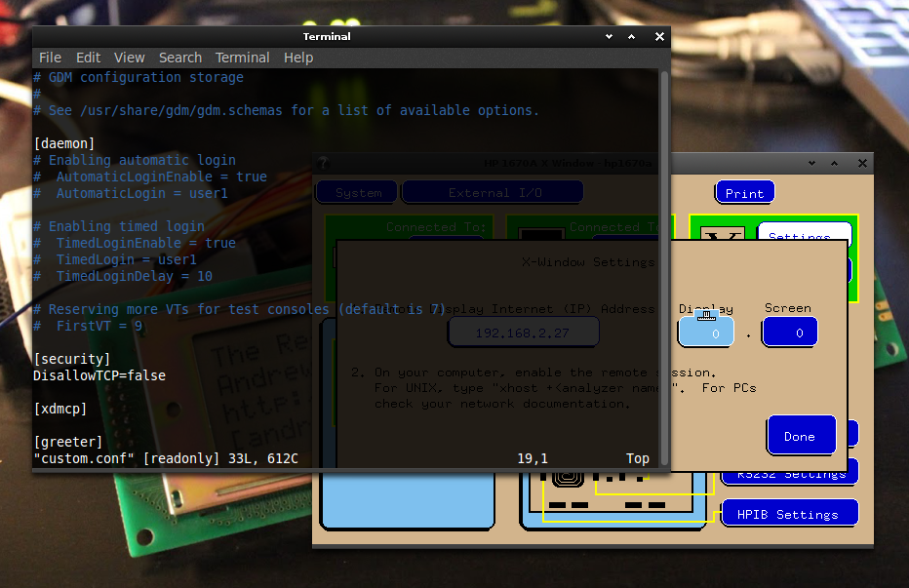Maximize the Terminal window
Image resolution: width=909 pixels, height=588 pixels.
[x=631, y=36]
